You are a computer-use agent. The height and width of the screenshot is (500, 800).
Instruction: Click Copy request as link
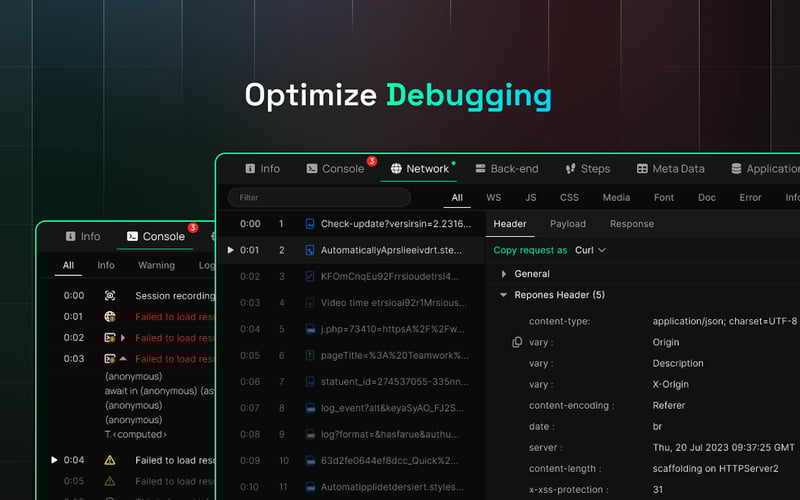pos(530,250)
